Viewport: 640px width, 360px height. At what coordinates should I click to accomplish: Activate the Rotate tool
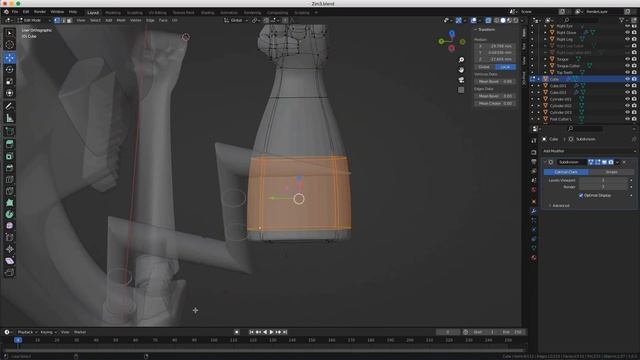click(x=9, y=70)
